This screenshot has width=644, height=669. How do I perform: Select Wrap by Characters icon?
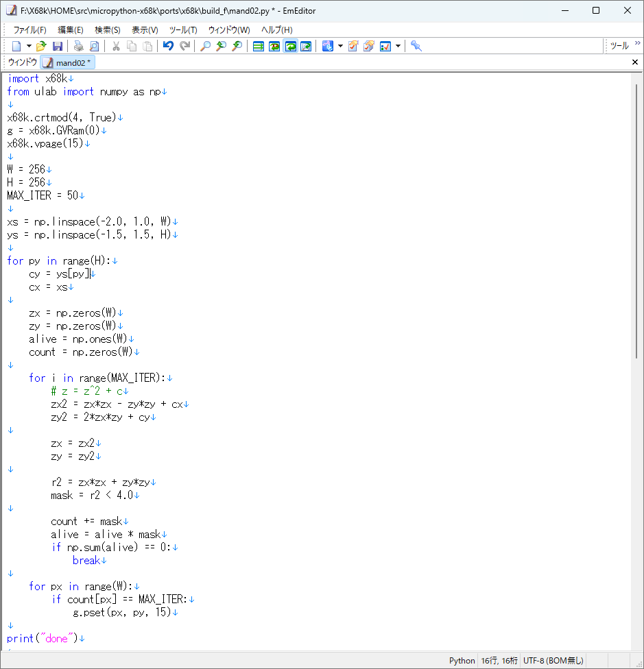click(274, 46)
